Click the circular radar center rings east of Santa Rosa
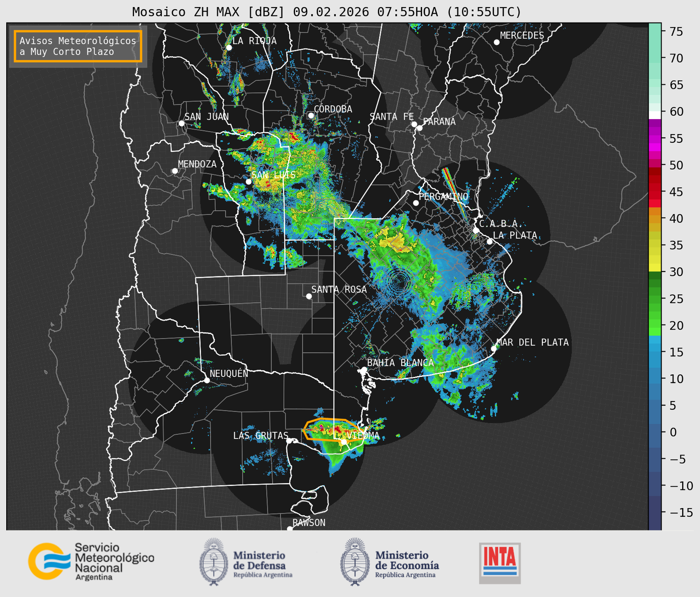The width and height of the screenshot is (700, 597). 399,282
